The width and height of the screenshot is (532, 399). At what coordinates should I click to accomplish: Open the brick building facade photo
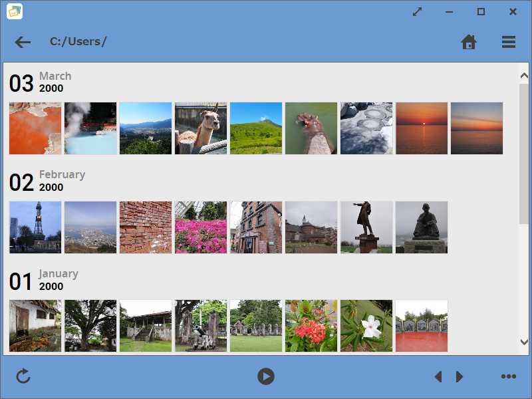pyautogui.click(x=256, y=227)
